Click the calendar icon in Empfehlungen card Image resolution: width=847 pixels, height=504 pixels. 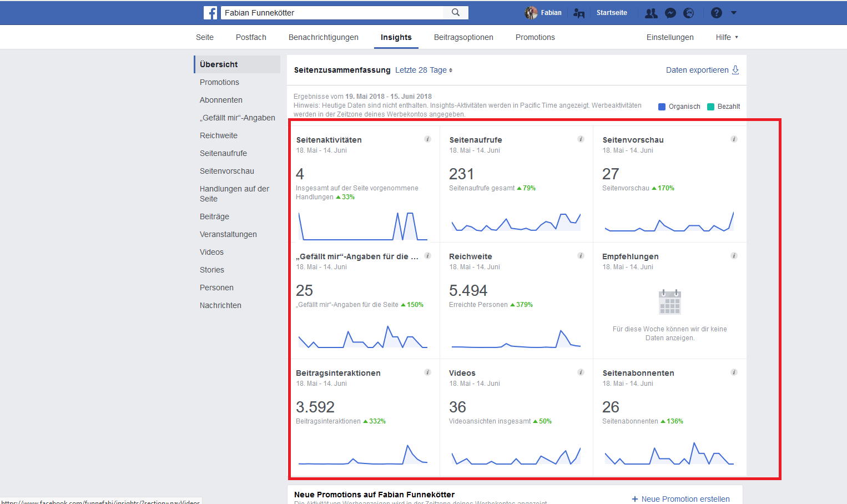coord(670,302)
